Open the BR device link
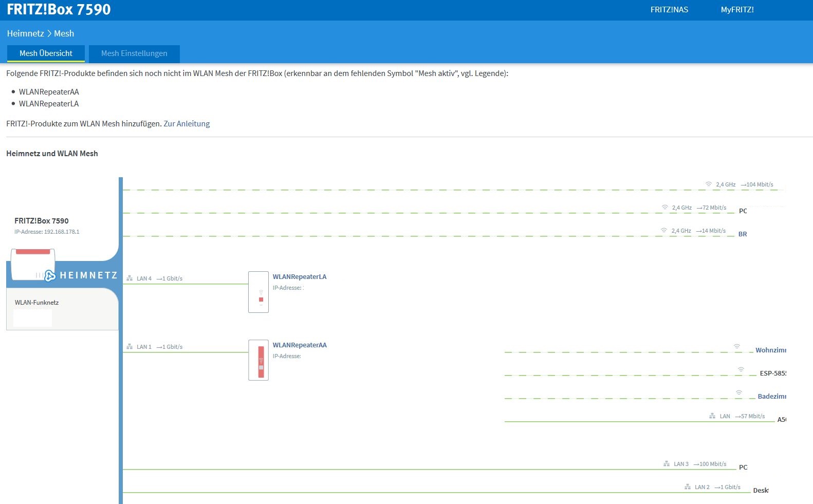Image resolution: width=813 pixels, height=504 pixels. pyautogui.click(x=743, y=234)
